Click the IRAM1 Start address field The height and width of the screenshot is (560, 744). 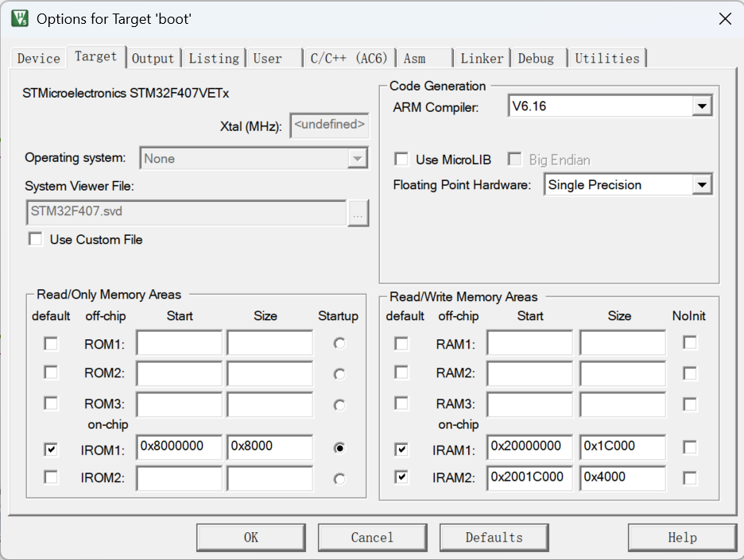(529, 447)
